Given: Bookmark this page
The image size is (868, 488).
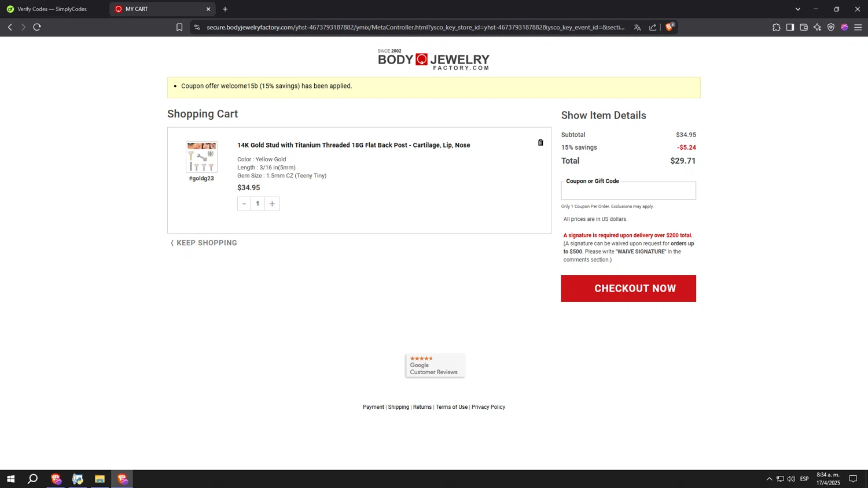Looking at the screenshot, I should 179,27.
